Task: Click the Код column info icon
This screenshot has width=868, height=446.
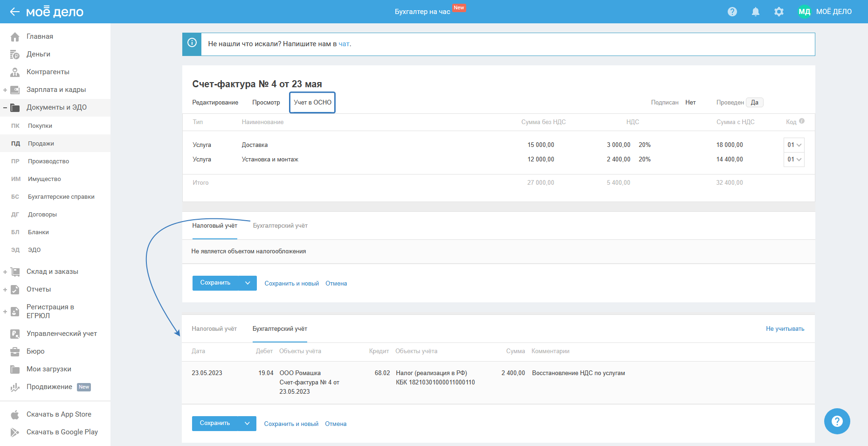Action: click(x=802, y=121)
